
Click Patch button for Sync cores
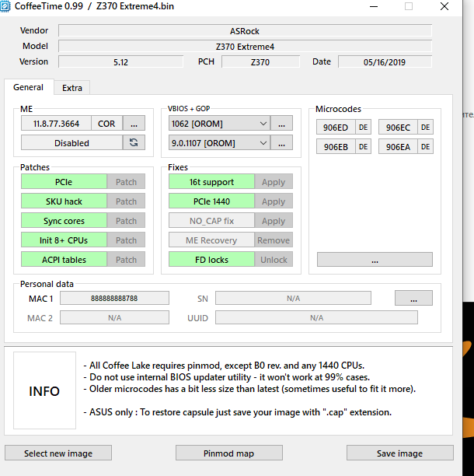coord(126,221)
